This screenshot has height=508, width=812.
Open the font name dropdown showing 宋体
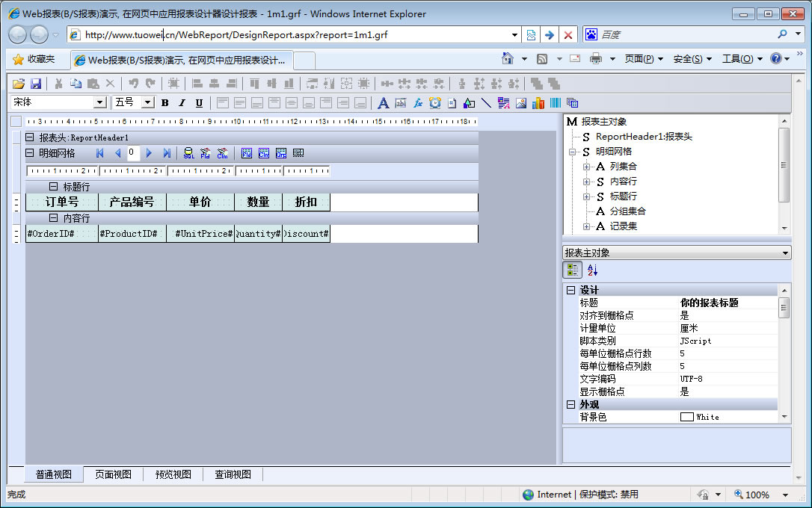point(99,103)
